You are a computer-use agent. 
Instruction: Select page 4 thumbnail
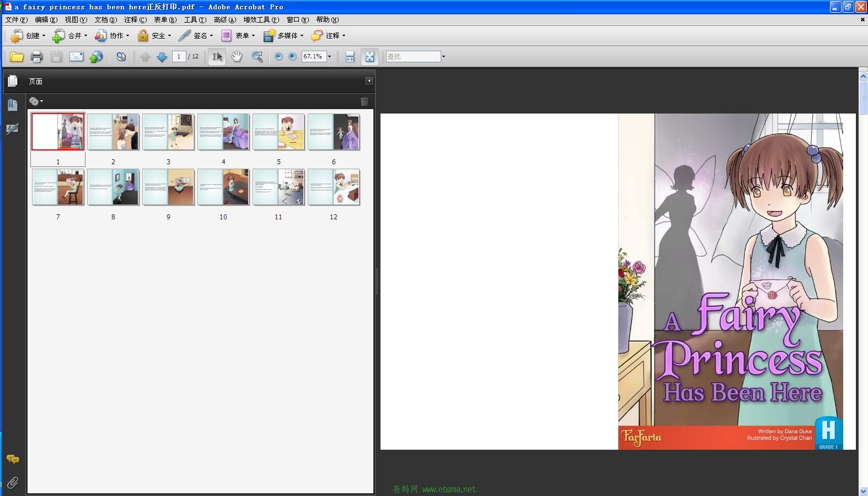coord(223,132)
